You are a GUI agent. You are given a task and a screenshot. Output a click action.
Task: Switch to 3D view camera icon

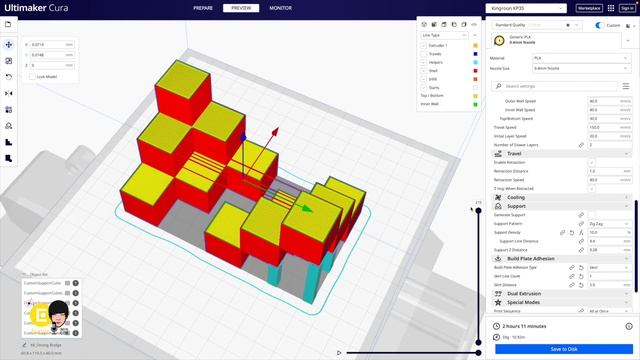(424, 24)
